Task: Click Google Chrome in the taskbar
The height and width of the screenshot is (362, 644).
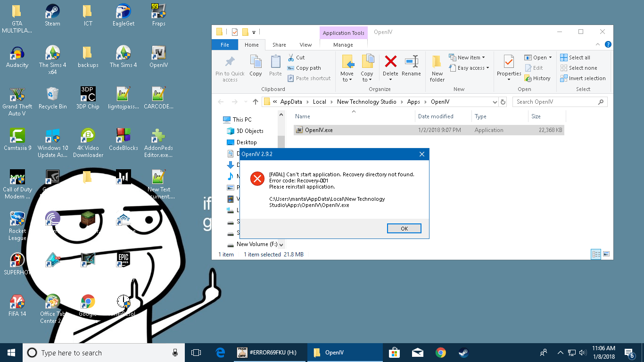Action: pos(441,353)
